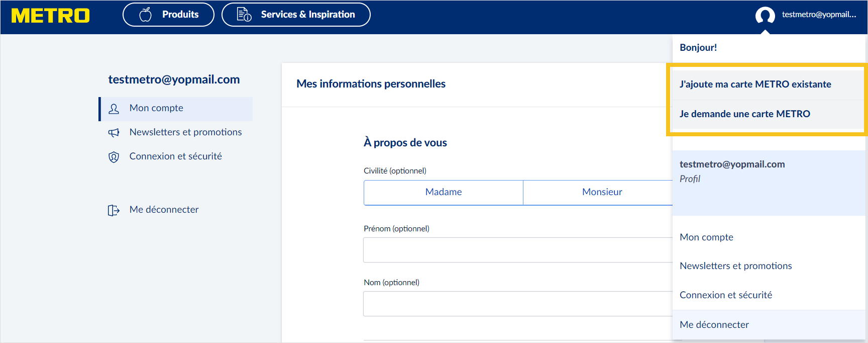Click the 'Civilité (optionnel)' label

tap(395, 171)
